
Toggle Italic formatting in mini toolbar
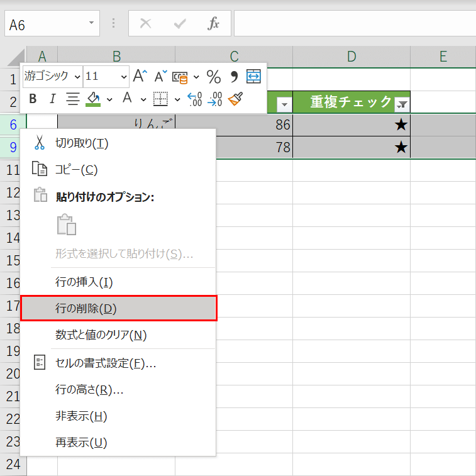(53, 99)
